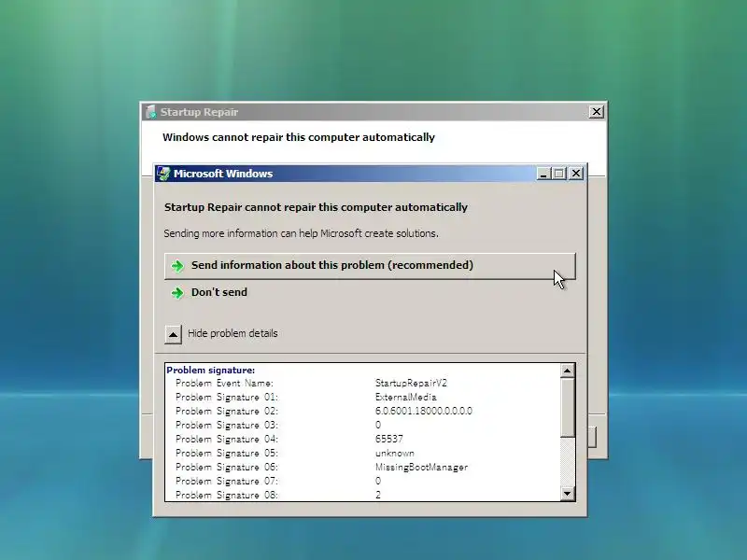
Task: Select the StartupRepairV2 event name value
Action: pyautogui.click(x=411, y=383)
